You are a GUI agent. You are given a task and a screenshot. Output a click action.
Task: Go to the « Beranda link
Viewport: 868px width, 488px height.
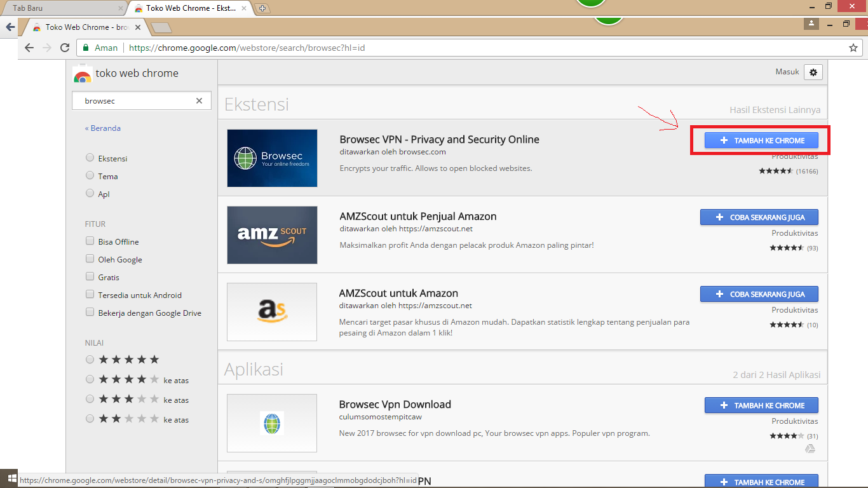(102, 128)
